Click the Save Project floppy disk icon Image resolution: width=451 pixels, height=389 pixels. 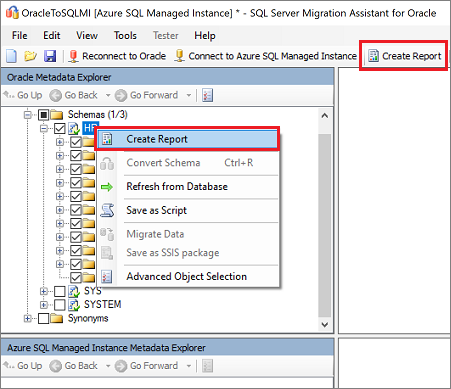50,56
